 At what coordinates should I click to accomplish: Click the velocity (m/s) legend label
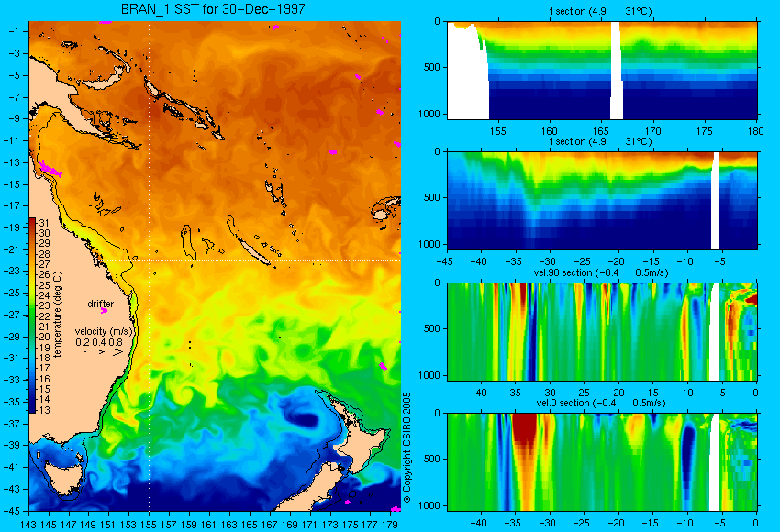(x=104, y=331)
